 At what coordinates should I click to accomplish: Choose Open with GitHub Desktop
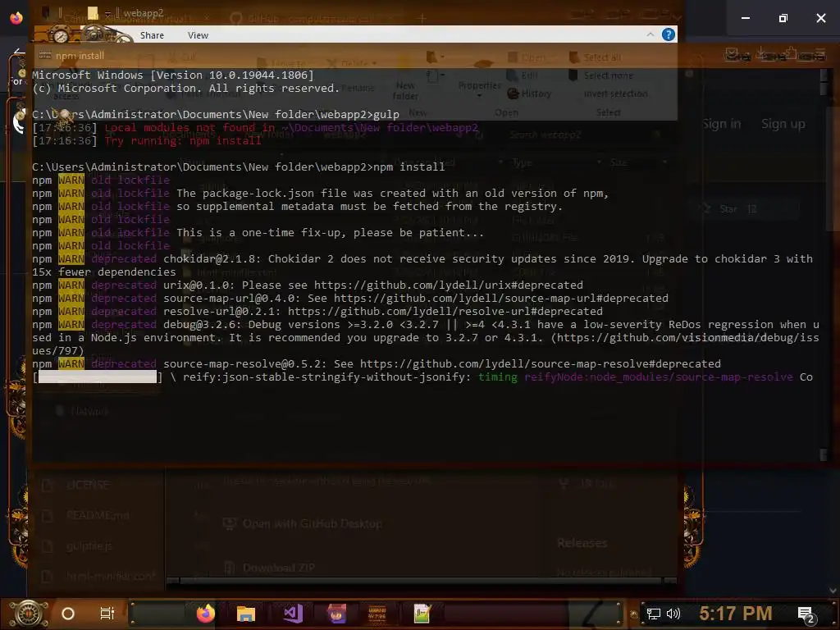click(303, 523)
